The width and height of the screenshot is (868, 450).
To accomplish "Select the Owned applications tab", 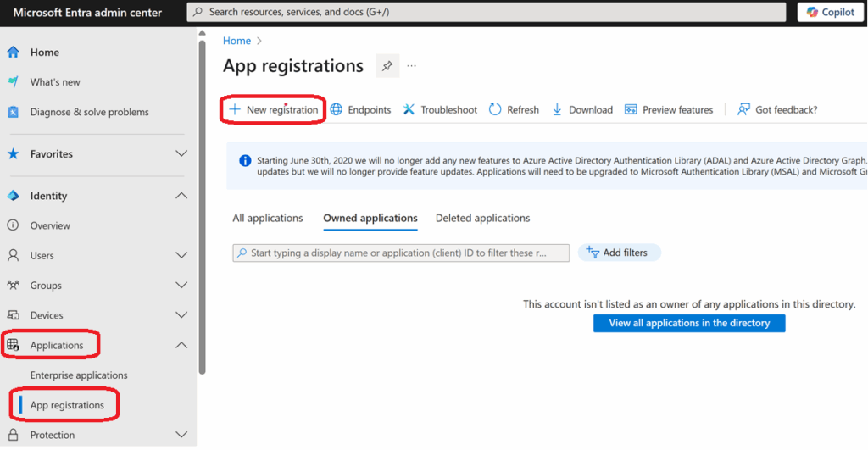I will click(370, 218).
